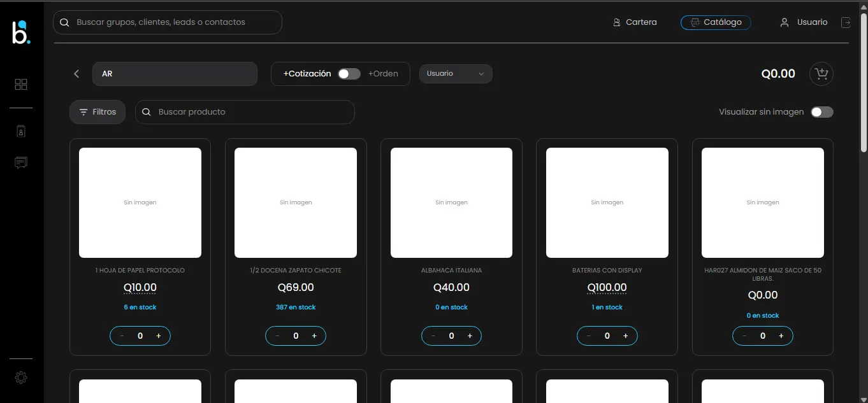Click the Q40.00 price

451,288
